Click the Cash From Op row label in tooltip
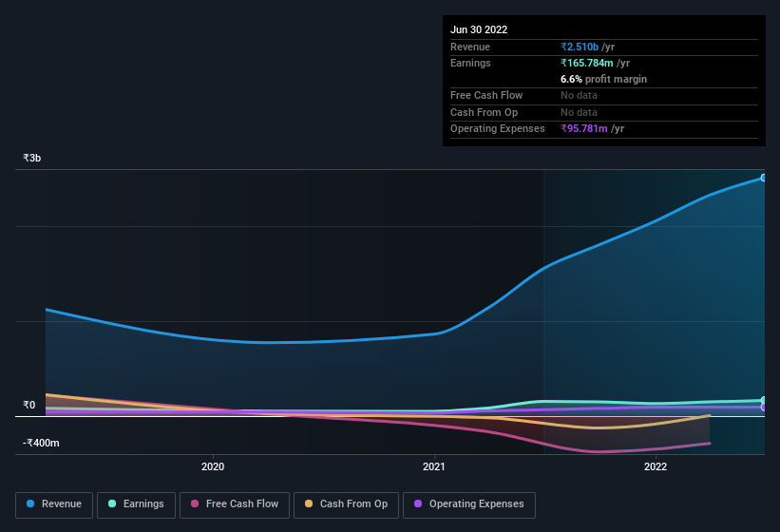The image size is (780, 532). point(484,112)
